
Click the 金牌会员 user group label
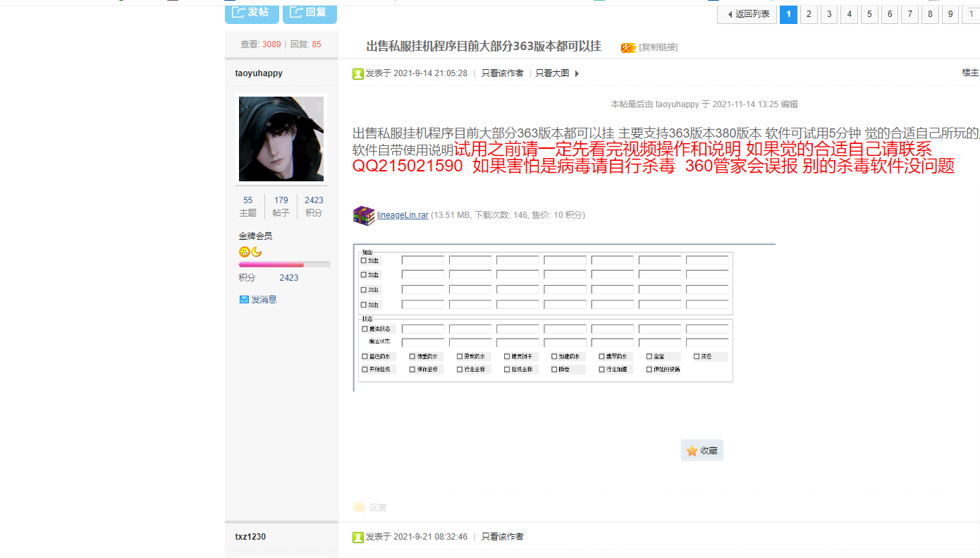[x=255, y=236]
